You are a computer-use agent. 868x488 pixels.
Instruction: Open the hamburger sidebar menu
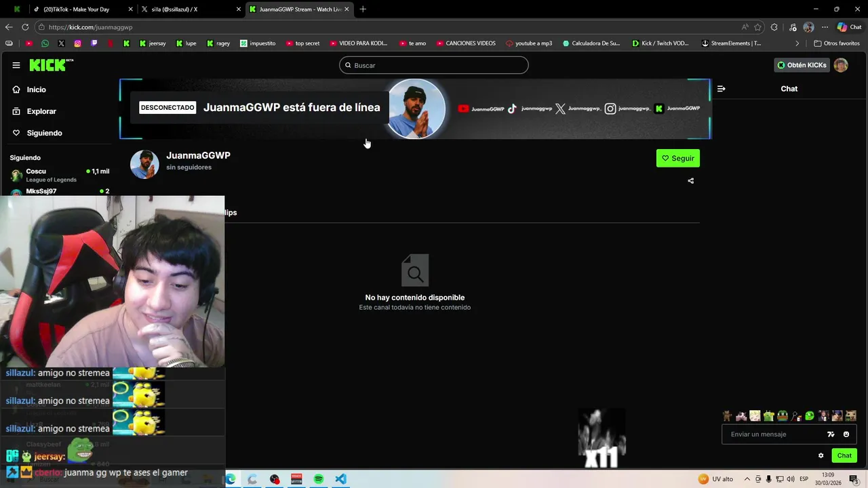pos(16,65)
